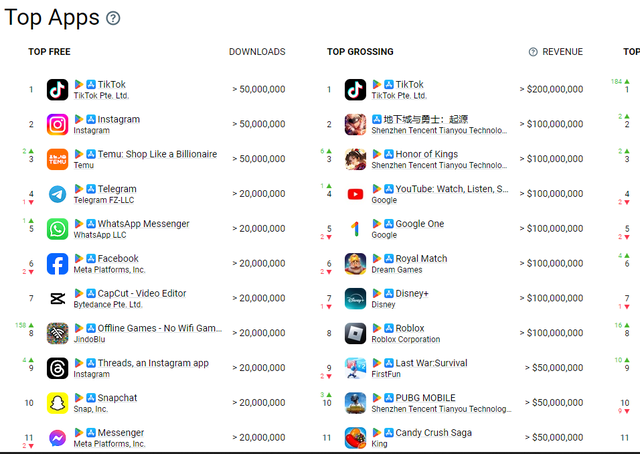The image size is (640, 454).
Task: Click the Temu app icon
Action: click(57, 159)
